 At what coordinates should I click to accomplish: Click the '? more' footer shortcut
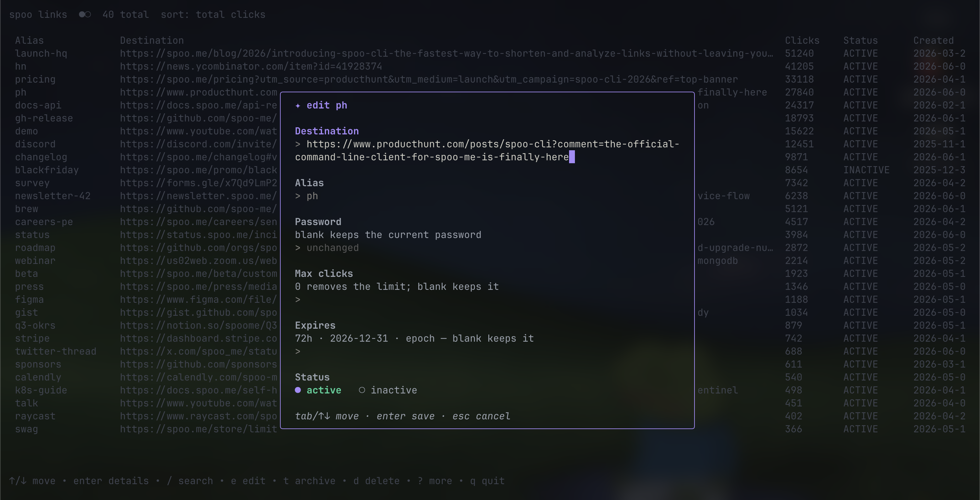tap(435, 481)
